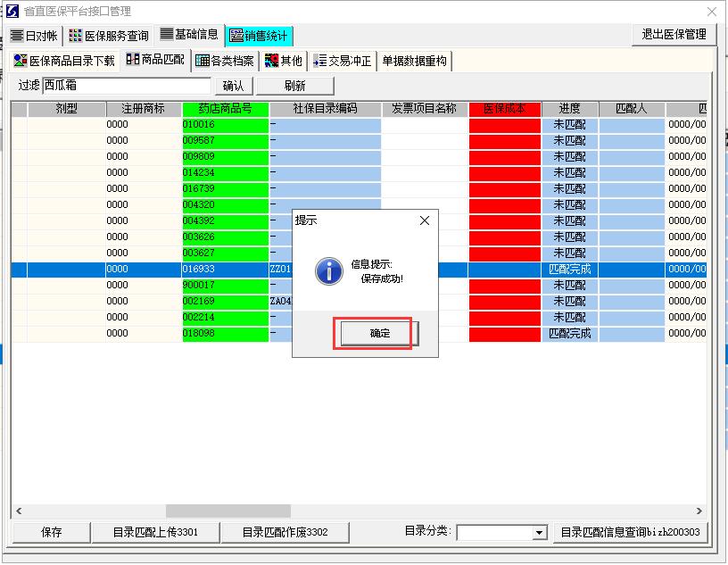Click the application icon in the title bar
This screenshot has height=565, width=728.
(x=10, y=11)
